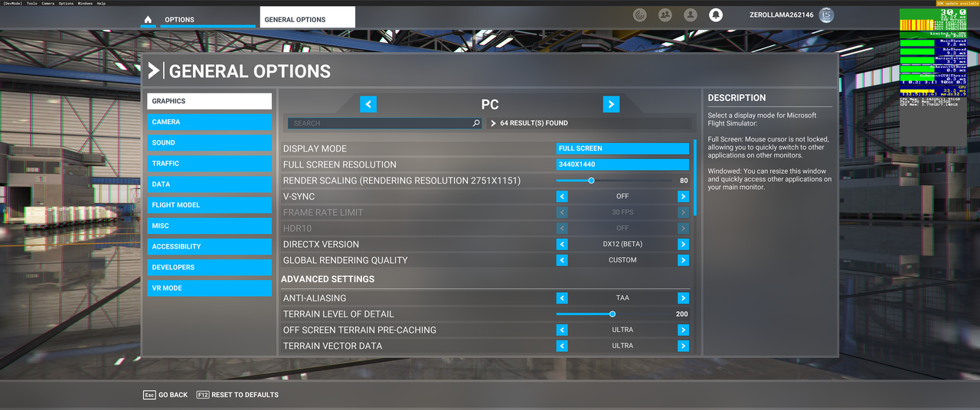The height and width of the screenshot is (410, 980).
Task: Click the V-SYNC setting label
Action: click(299, 197)
